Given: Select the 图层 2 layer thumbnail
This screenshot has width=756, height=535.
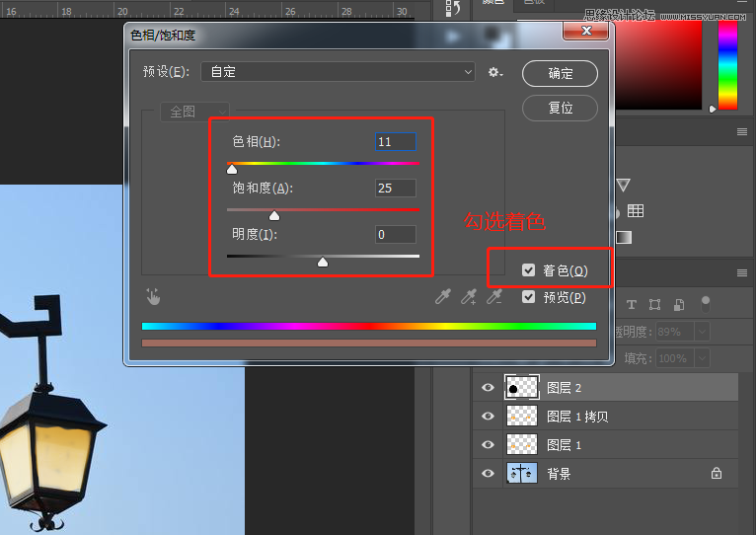Looking at the screenshot, I should [522, 387].
